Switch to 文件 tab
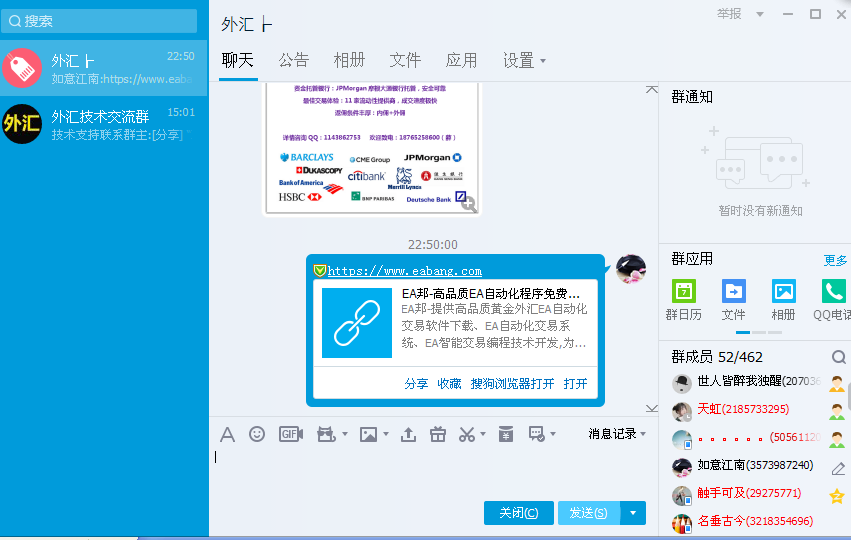Image resolution: width=851 pixels, height=540 pixels. pyautogui.click(x=405, y=60)
